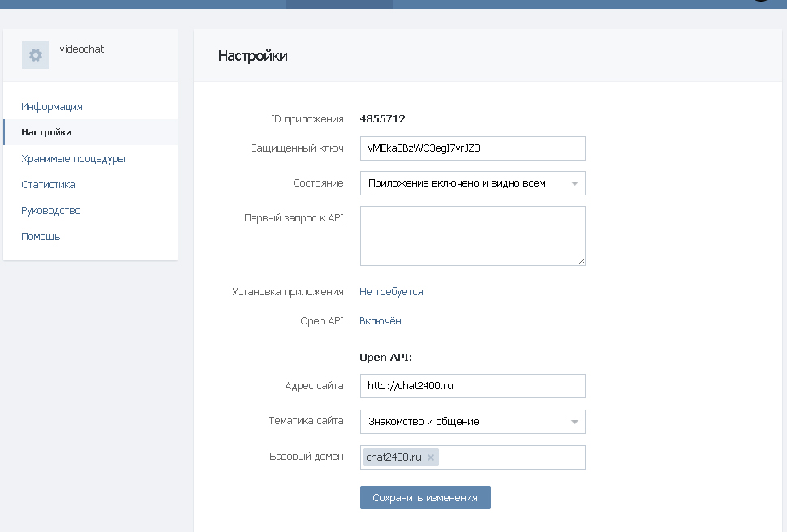Viewport: 787px width, 532px height.
Task: Click the Сохранить изменения button
Action: (x=425, y=497)
